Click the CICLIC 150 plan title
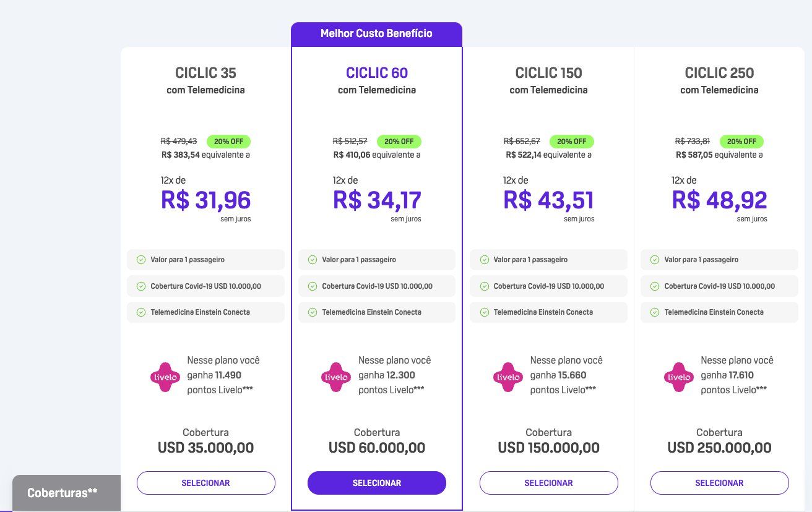Viewport: 812px width, 512px height. [x=548, y=73]
